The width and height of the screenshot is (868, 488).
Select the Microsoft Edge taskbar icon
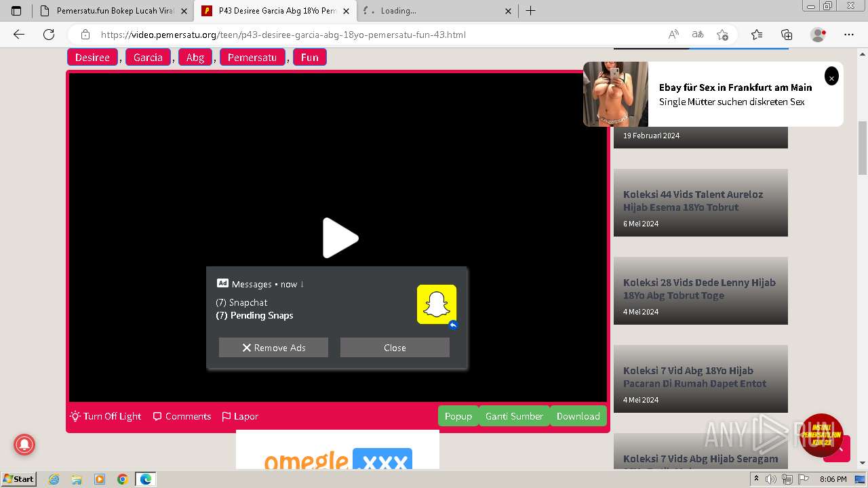(146, 479)
